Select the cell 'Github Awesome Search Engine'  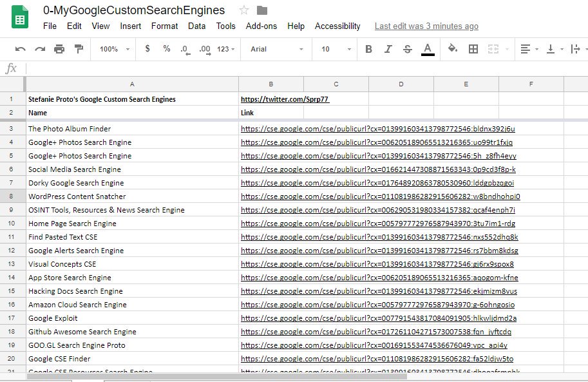click(132, 332)
